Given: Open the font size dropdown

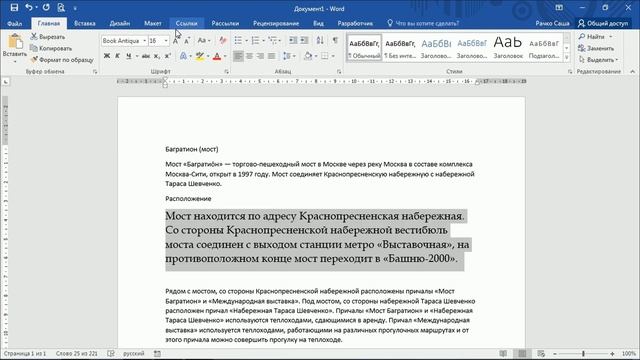Looking at the screenshot, I should [166, 41].
